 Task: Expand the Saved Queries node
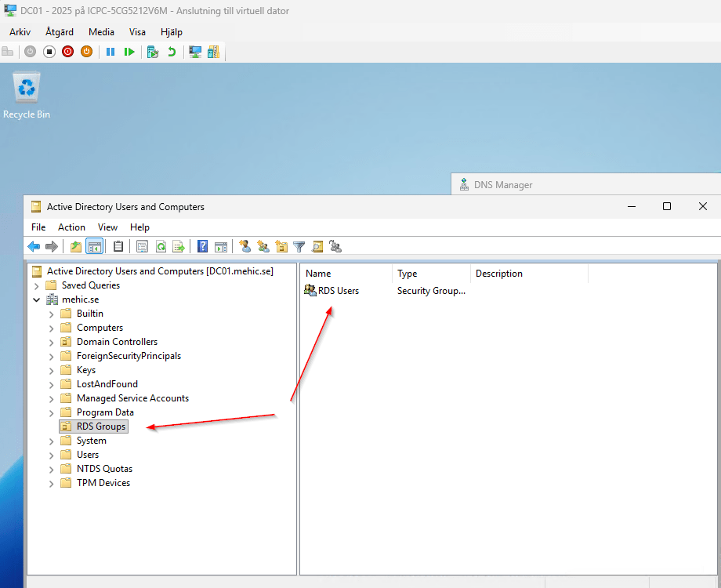pos(36,285)
